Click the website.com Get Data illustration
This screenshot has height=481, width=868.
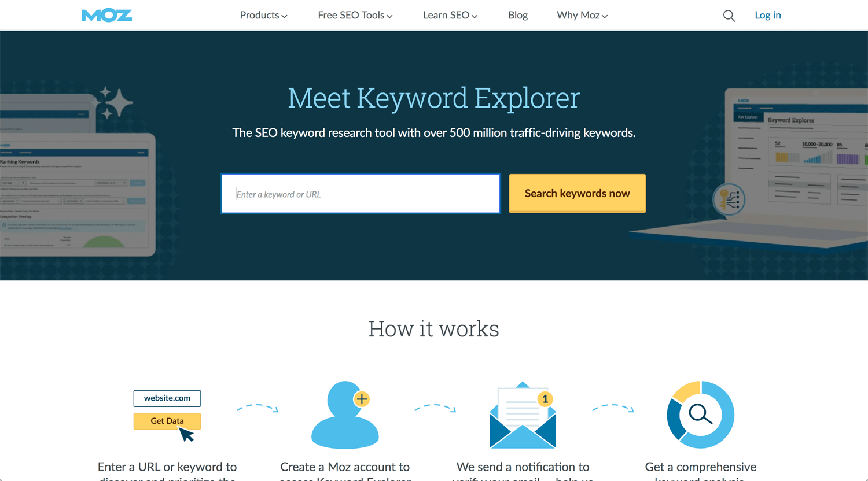click(x=167, y=416)
